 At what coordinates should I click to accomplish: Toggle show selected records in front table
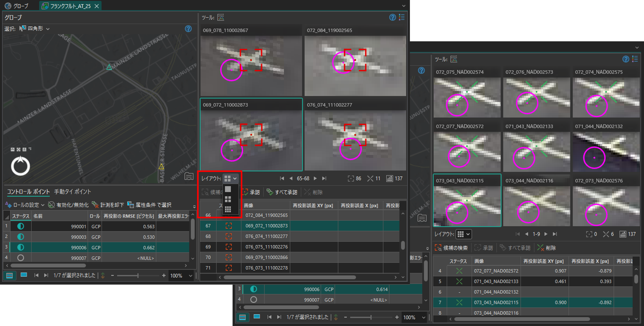click(24, 275)
